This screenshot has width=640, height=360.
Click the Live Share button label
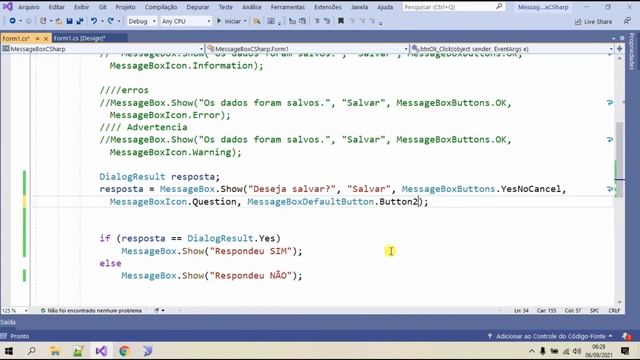(x=598, y=22)
